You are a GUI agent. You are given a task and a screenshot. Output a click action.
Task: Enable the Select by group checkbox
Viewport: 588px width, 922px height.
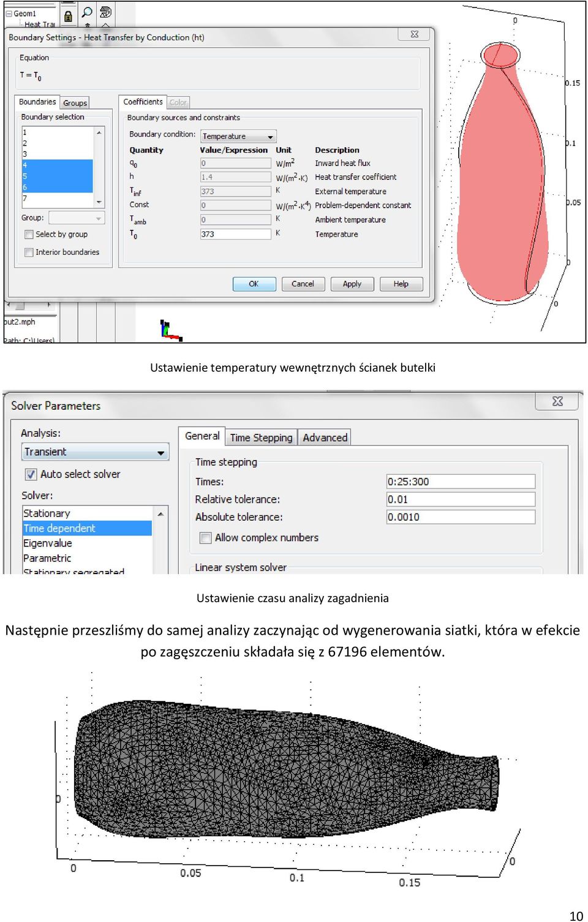(x=29, y=234)
